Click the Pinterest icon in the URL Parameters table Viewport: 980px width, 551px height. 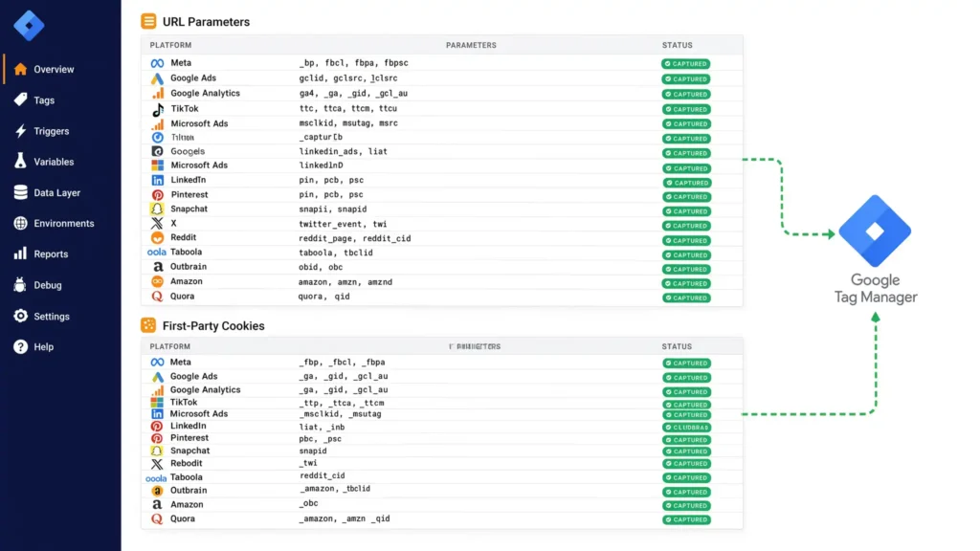[158, 195]
